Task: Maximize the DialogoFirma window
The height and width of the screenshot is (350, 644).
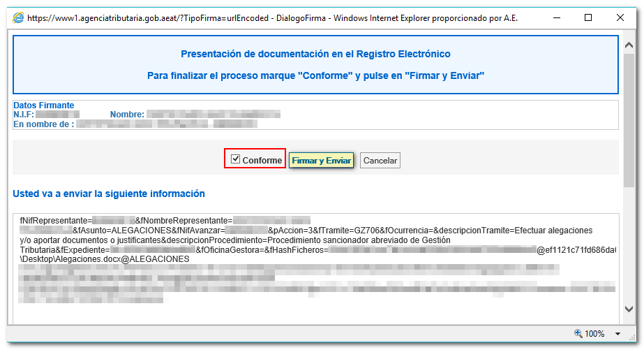Action: point(588,17)
